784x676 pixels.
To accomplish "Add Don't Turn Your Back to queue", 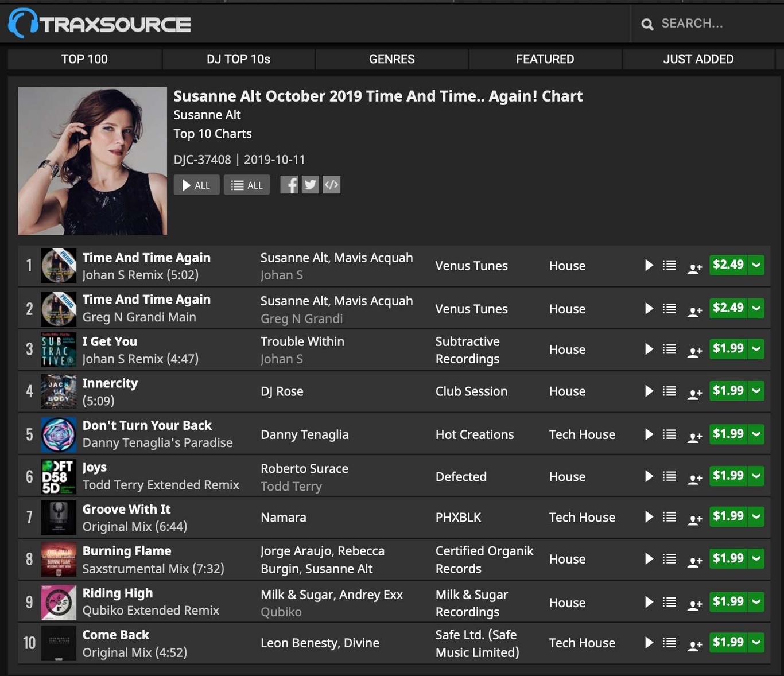I will (x=669, y=434).
